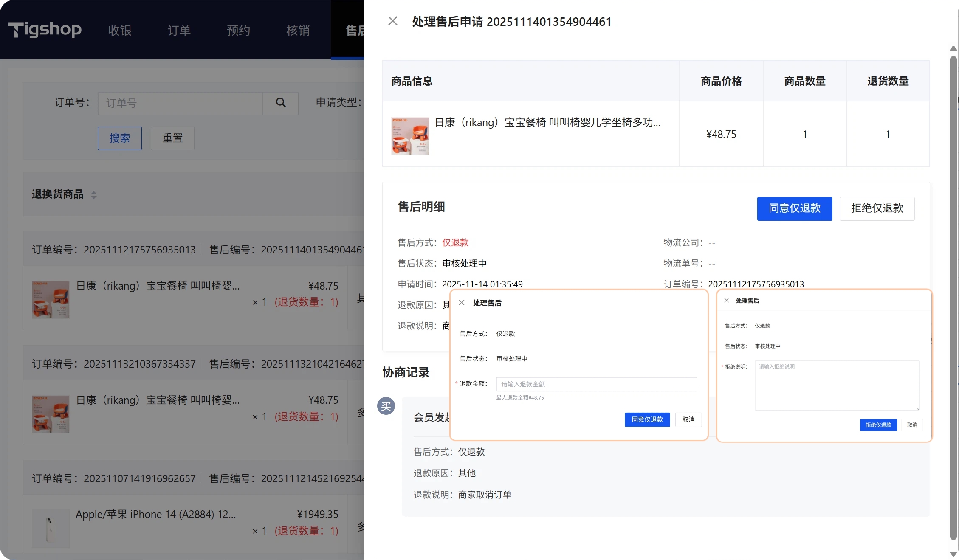Image resolution: width=959 pixels, height=560 pixels.
Task: Close the right 处理售后 reject dialog
Action: point(726,300)
